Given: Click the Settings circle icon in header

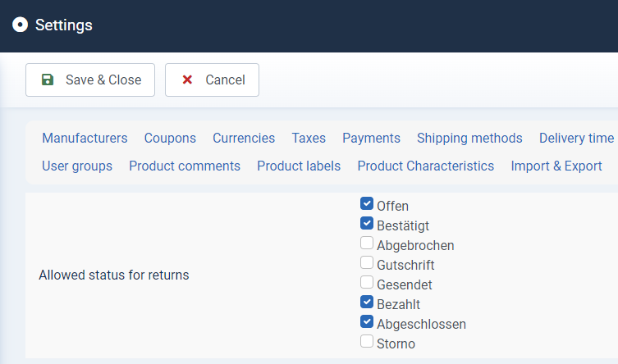Looking at the screenshot, I should point(20,25).
